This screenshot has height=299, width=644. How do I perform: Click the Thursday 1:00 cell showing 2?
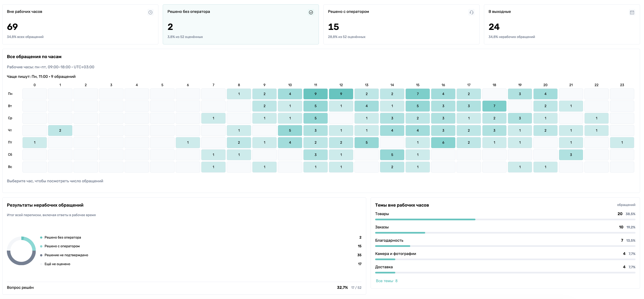point(60,130)
